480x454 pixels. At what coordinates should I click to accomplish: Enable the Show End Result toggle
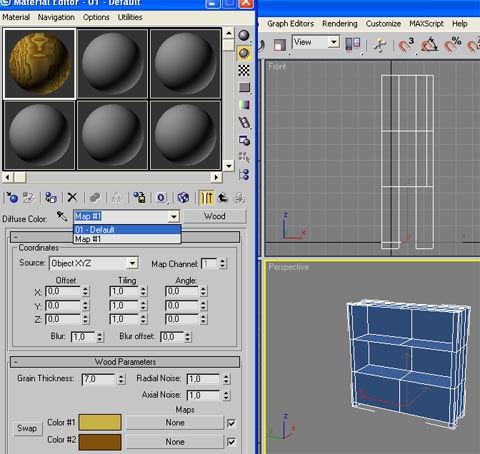point(206,198)
